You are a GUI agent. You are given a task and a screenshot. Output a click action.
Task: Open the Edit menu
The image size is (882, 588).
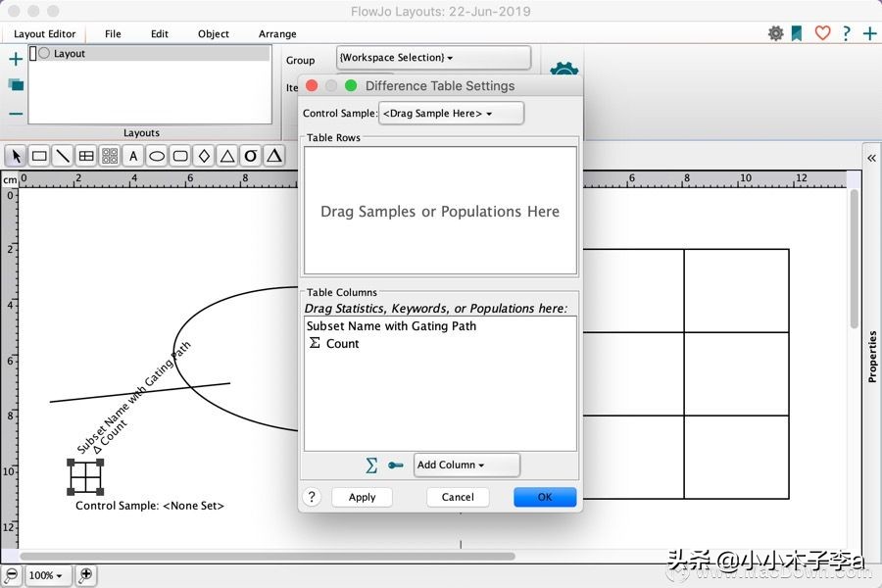159,33
